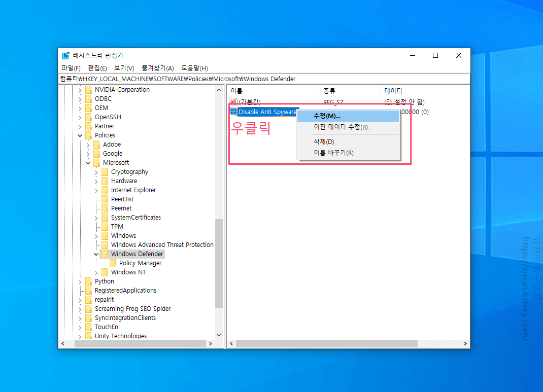Expand the Windows NT tree node

point(96,272)
